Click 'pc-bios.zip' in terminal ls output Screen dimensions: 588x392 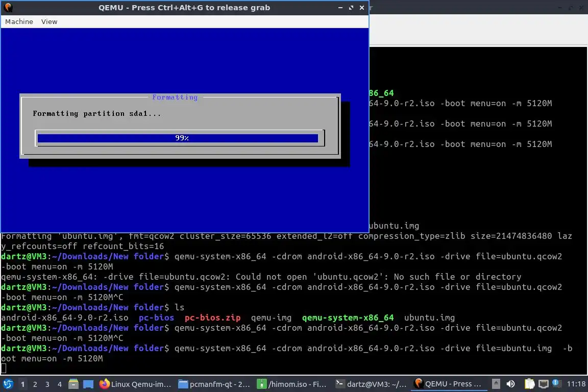click(x=212, y=317)
